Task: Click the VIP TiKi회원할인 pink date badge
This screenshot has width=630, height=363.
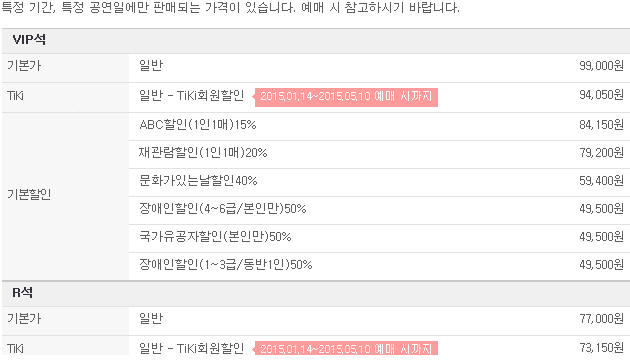Action: (346, 97)
